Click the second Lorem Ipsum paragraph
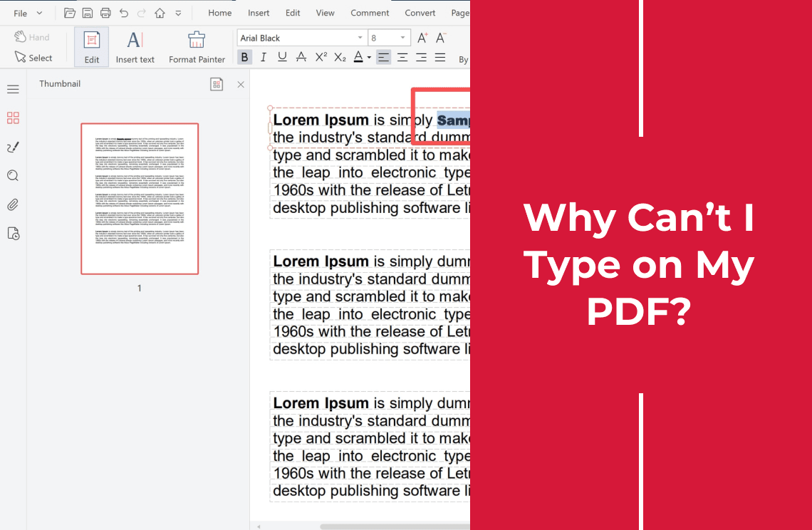This screenshot has height=530, width=812. point(370,305)
